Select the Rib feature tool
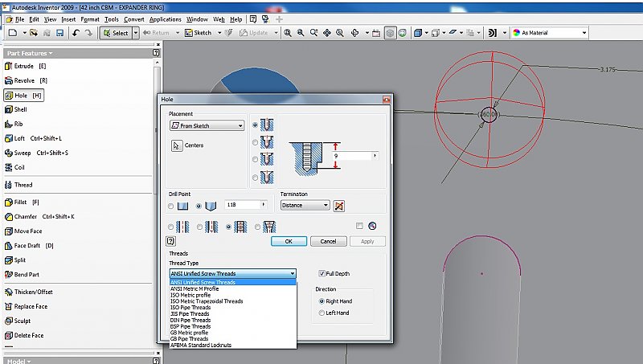The width and height of the screenshot is (643, 364). pos(14,124)
